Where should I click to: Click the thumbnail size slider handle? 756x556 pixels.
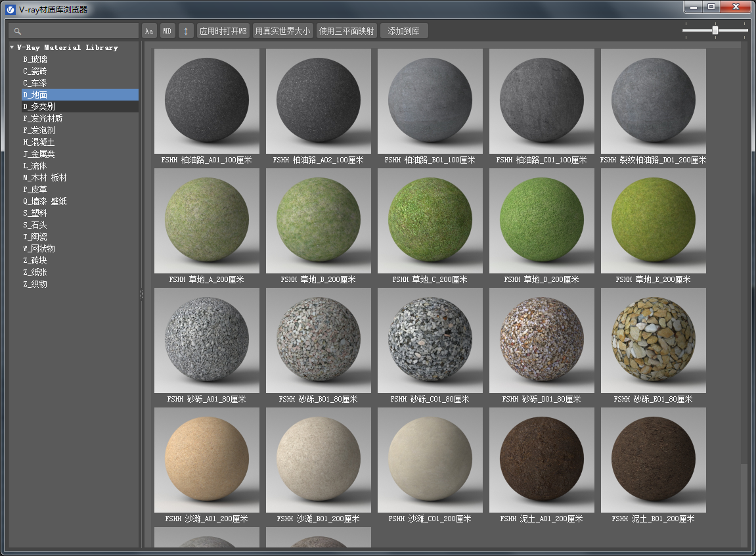tap(715, 30)
